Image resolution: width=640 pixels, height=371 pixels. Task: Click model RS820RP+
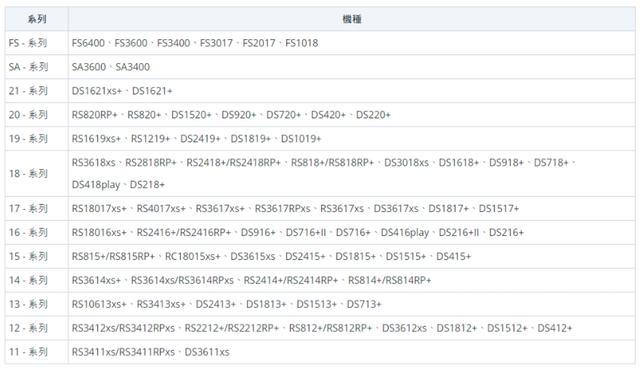pos(95,115)
